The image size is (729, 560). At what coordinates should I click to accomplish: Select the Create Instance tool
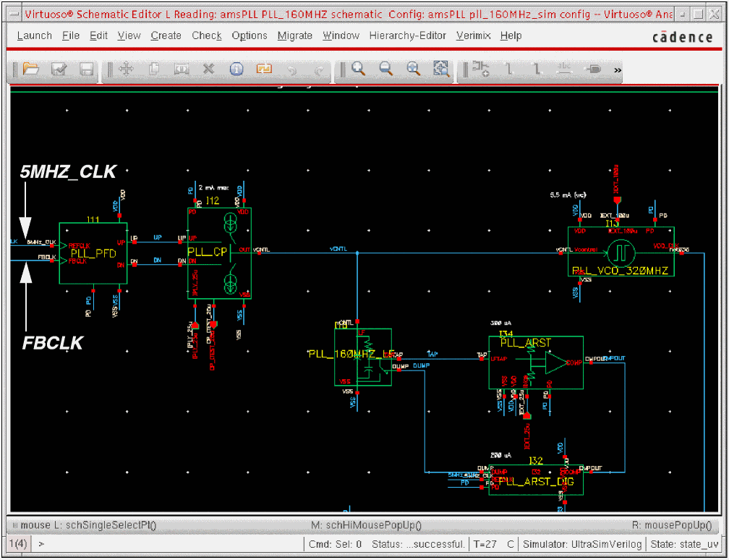point(481,69)
